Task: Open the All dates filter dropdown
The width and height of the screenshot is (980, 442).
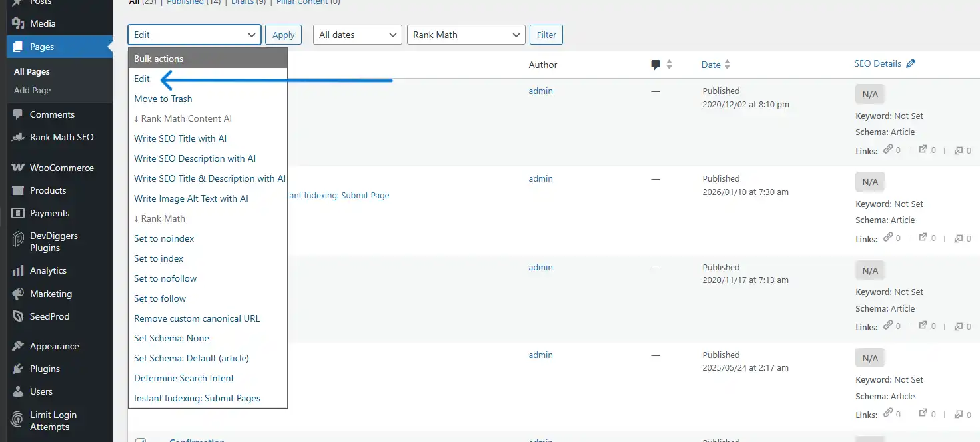Action: 358,35
